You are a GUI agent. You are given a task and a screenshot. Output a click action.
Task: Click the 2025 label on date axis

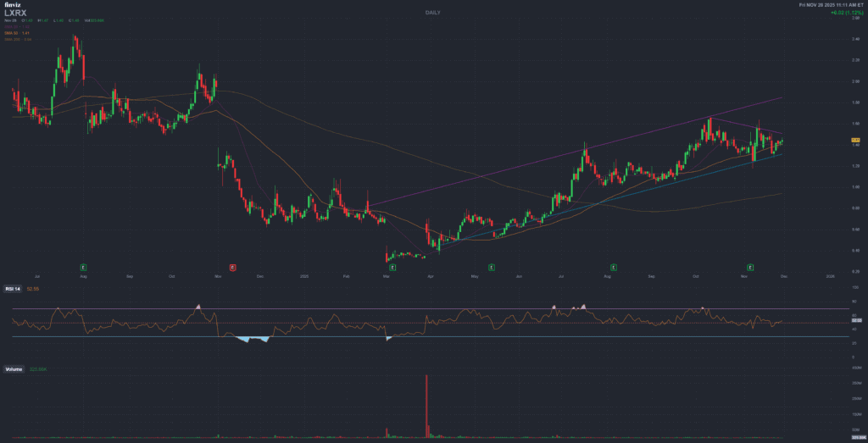(x=304, y=276)
